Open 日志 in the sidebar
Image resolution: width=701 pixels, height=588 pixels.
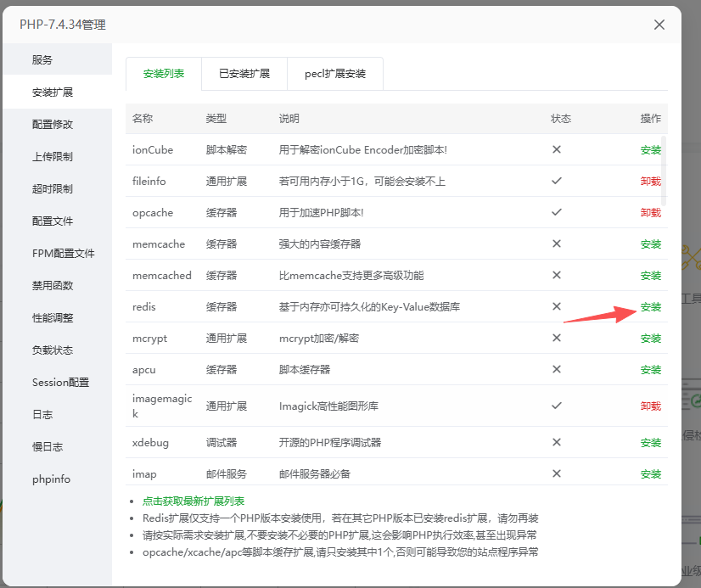click(x=57, y=414)
